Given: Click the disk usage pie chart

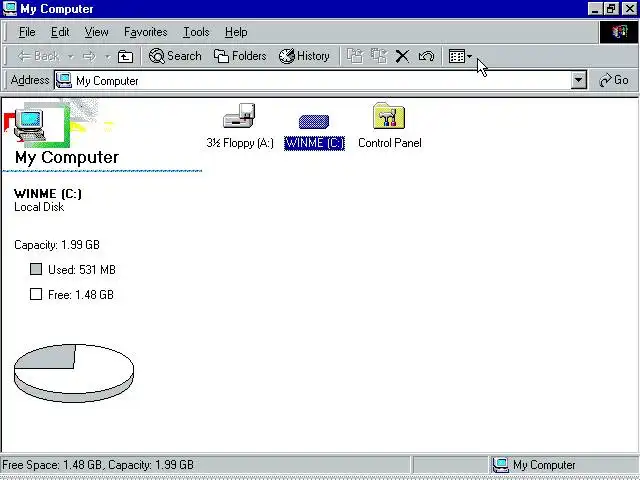Looking at the screenshot, I should pyautogui.click(x=73, y=373).
